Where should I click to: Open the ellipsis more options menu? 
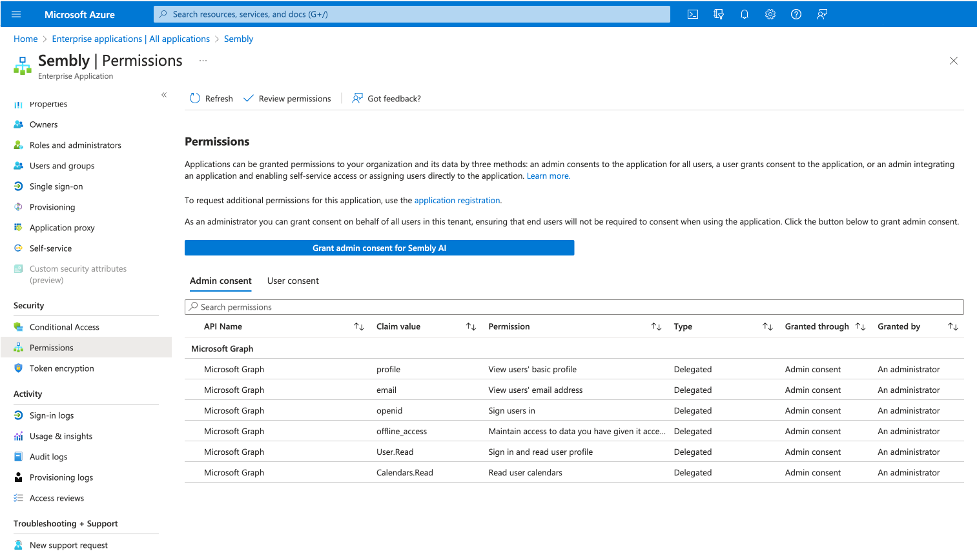tap(203, 61)
